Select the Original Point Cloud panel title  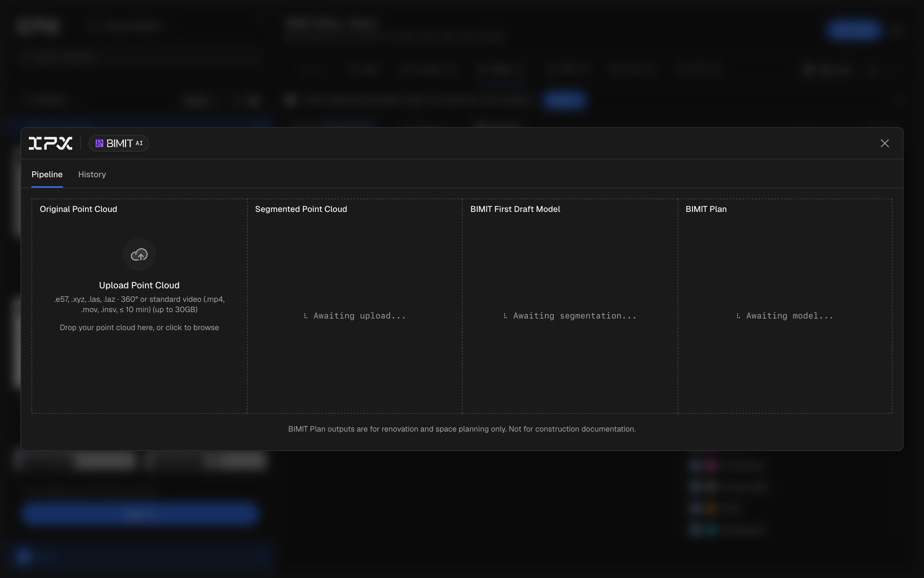pyautogui.click(x=78, y=209)
